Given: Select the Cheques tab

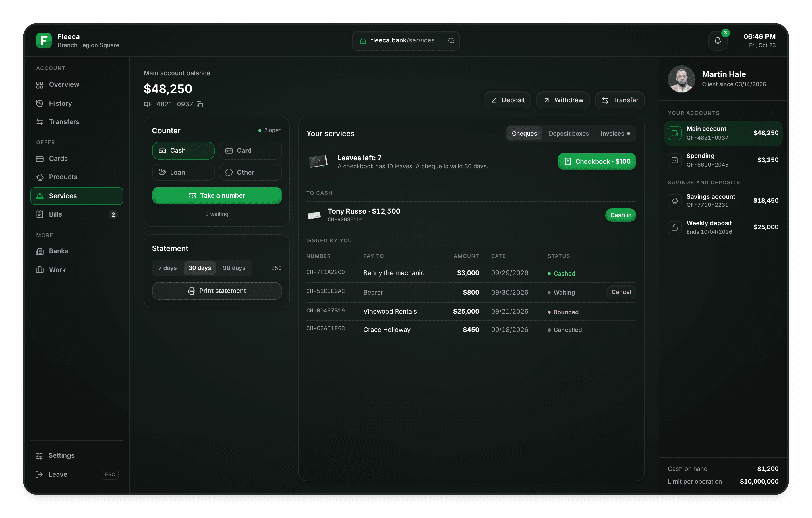Looking at the screenshot, I should tap(524, 134).
